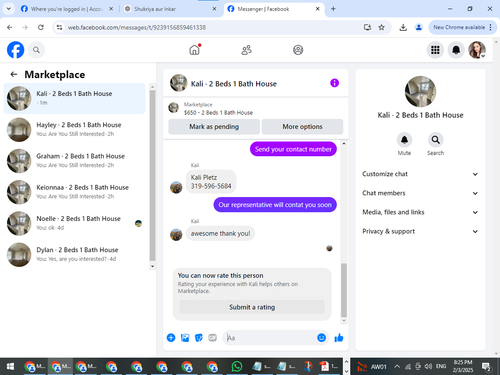The width and height of the screenshot is (500, 375).
Task: Attach a photo with image icon
Action: click(185, 338)
